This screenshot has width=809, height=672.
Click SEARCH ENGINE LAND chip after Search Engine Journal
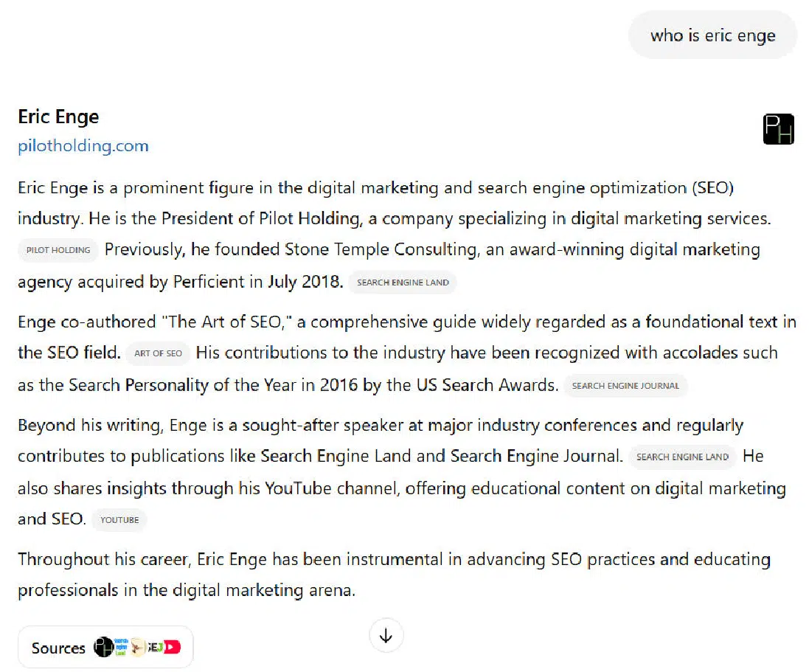(682, 457)
